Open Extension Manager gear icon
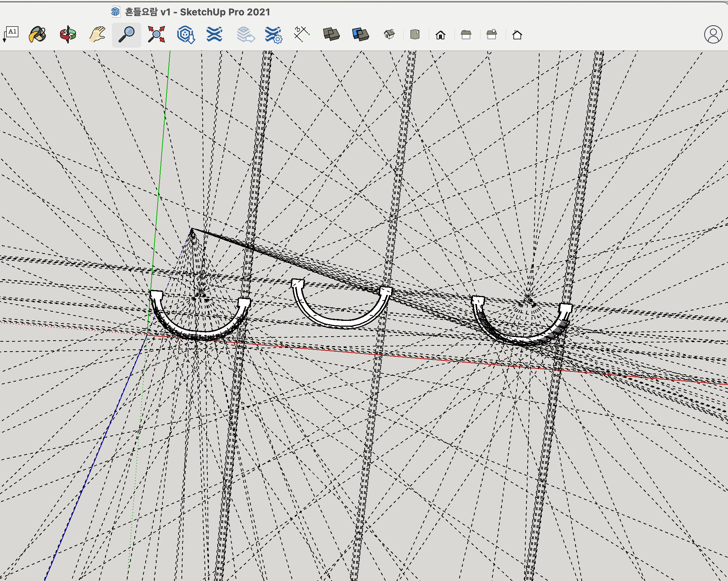This screenshot has width=728, height=581. (273, 35)
